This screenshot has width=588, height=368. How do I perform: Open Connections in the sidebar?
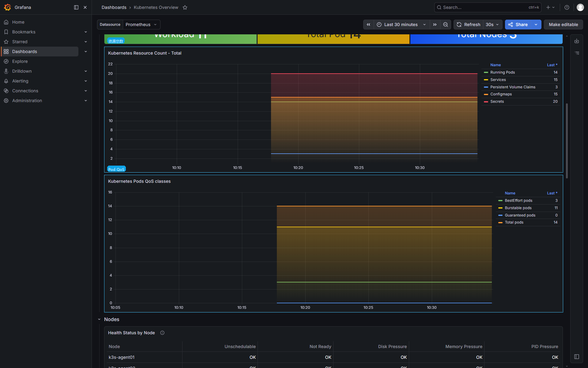pyautogui.click(x=25, y=91)
